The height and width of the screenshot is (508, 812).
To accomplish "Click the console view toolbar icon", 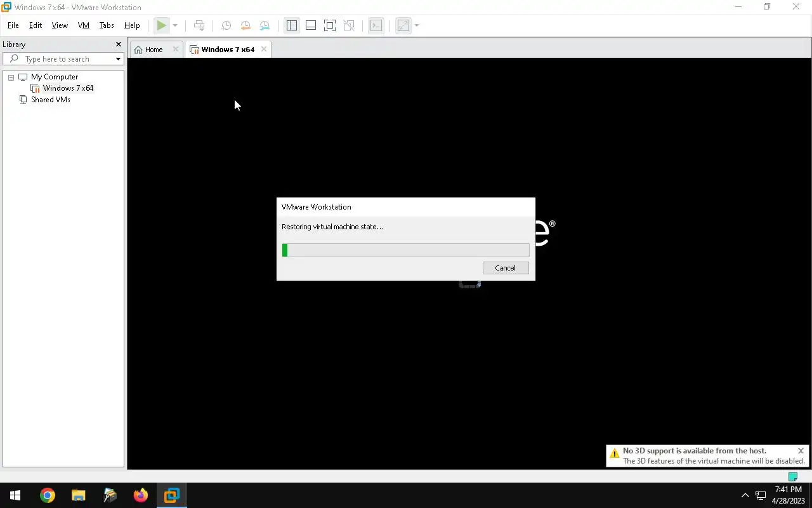I will (x=376, y=25).
